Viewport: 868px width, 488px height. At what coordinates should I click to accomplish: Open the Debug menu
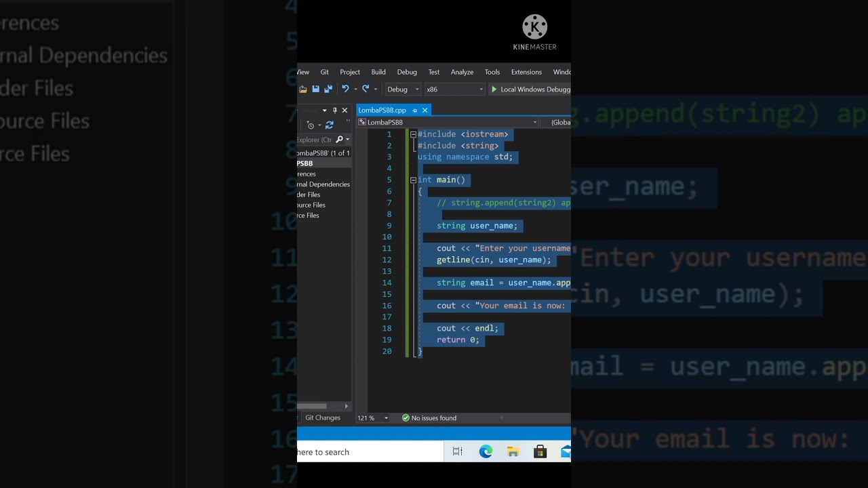point(407,72)
